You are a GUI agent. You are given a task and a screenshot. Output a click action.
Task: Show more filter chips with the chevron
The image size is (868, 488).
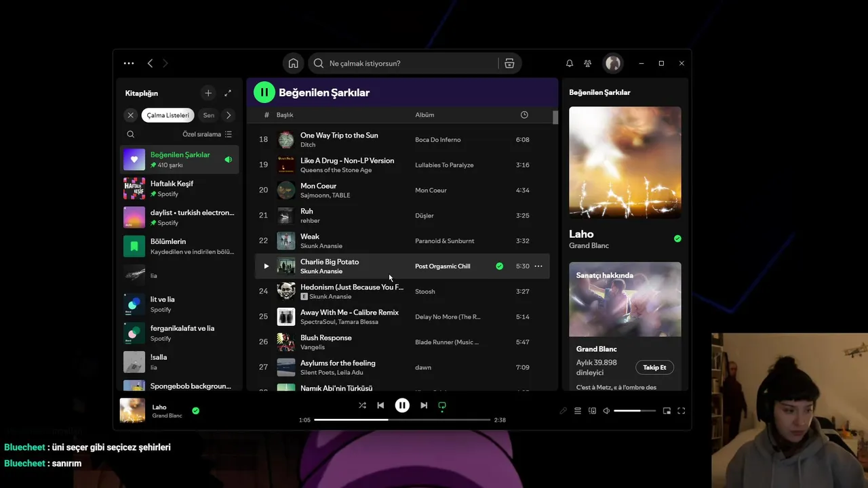[229, 115]
